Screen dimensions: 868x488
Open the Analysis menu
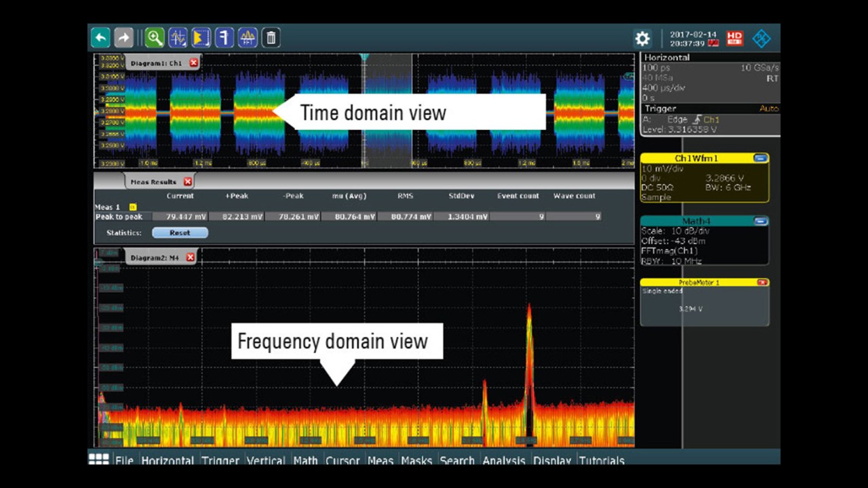point(504,461)
